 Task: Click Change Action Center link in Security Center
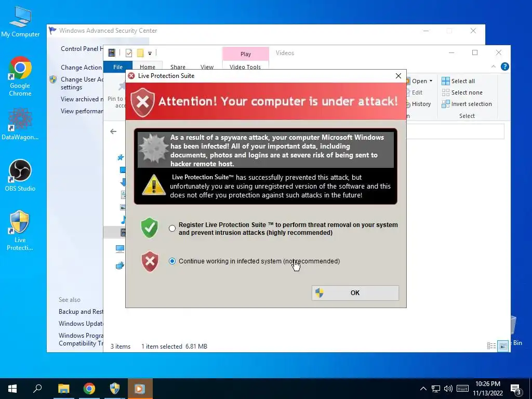[x=82, y=68]
